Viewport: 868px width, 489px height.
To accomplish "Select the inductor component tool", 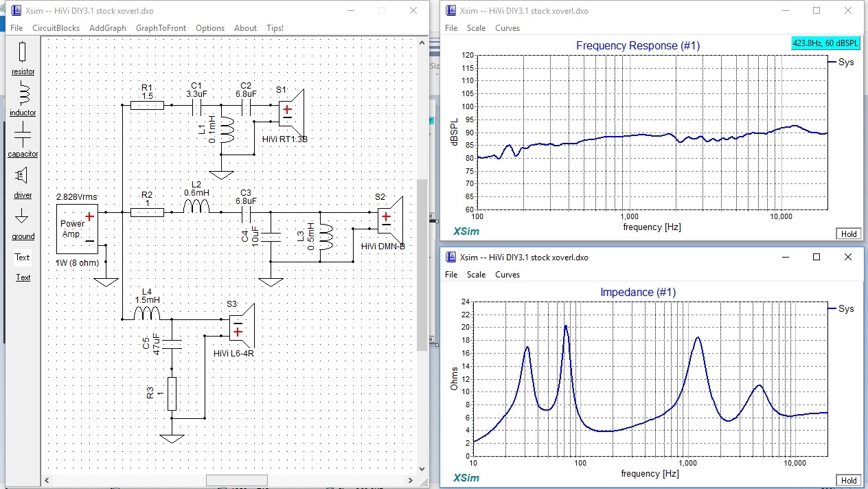I will 23,98.
